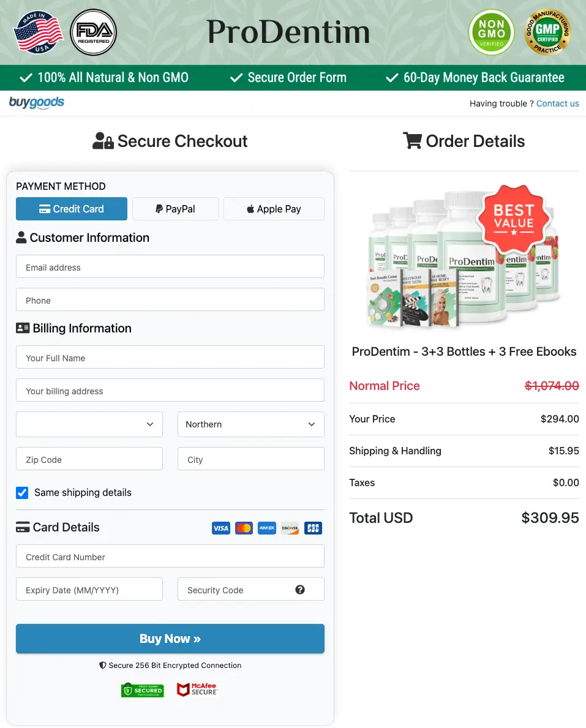Click the Discover card logo icon
The height and width of the screenshot is (728, 586).
click(290, 528)
